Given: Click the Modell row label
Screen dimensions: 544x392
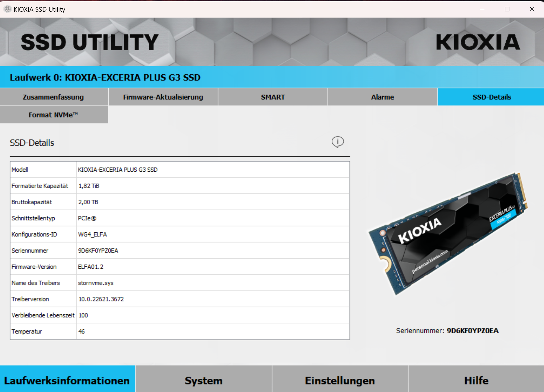Looking at the screenshot, I should coord(20,170).
